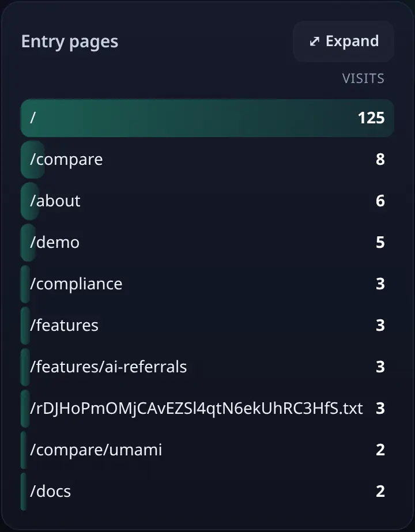Open the /compare entry page
Screen dimensions: 415x532
pyautogui.click(x=207, y=160)
